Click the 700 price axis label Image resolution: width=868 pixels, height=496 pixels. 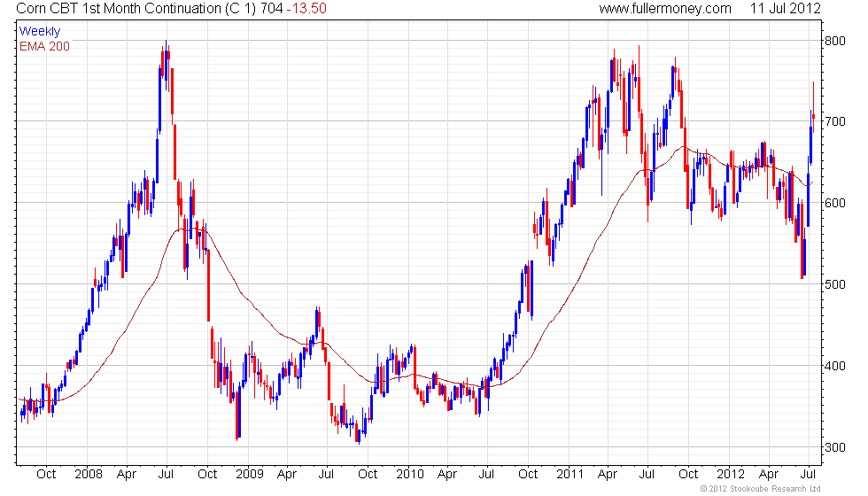point(835,122)
